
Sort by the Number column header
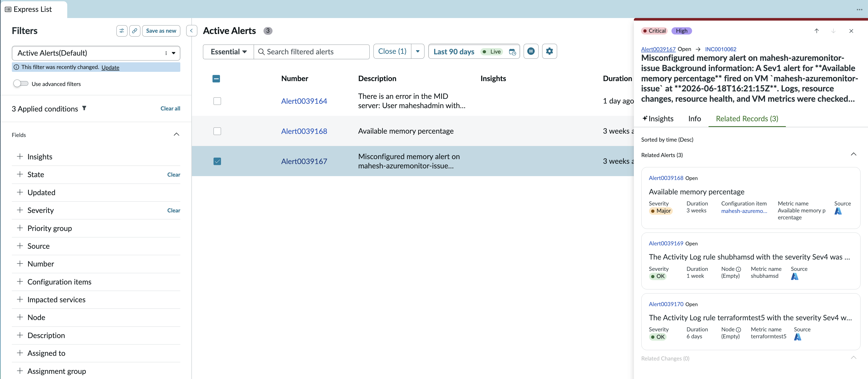[x=294, y=79]
